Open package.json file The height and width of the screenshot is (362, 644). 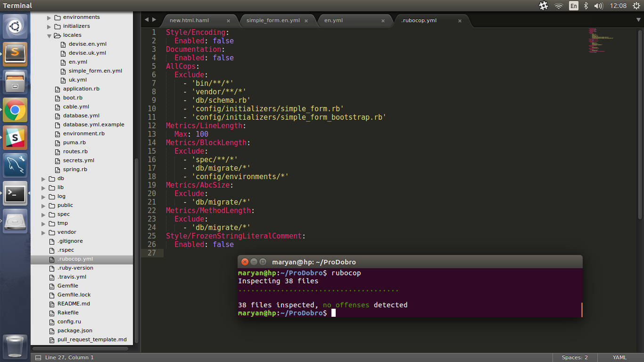[x=75, y=330]
